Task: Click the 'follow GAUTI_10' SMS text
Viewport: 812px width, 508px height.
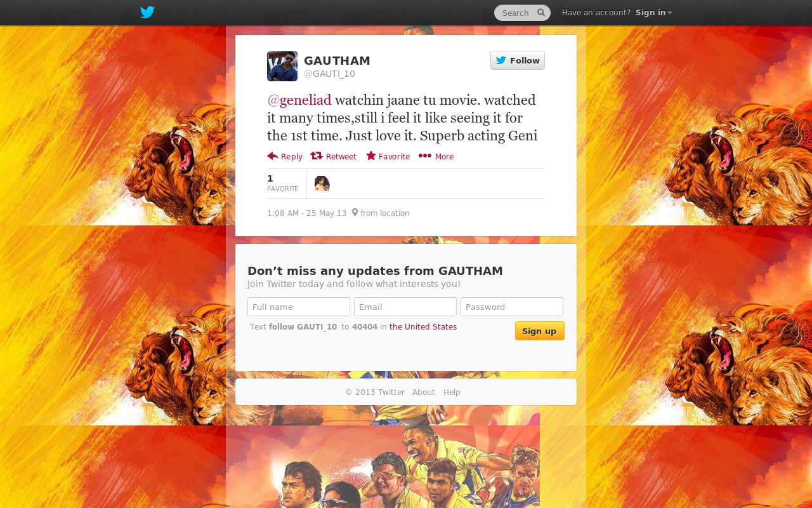Action: (x=303, y=327)
